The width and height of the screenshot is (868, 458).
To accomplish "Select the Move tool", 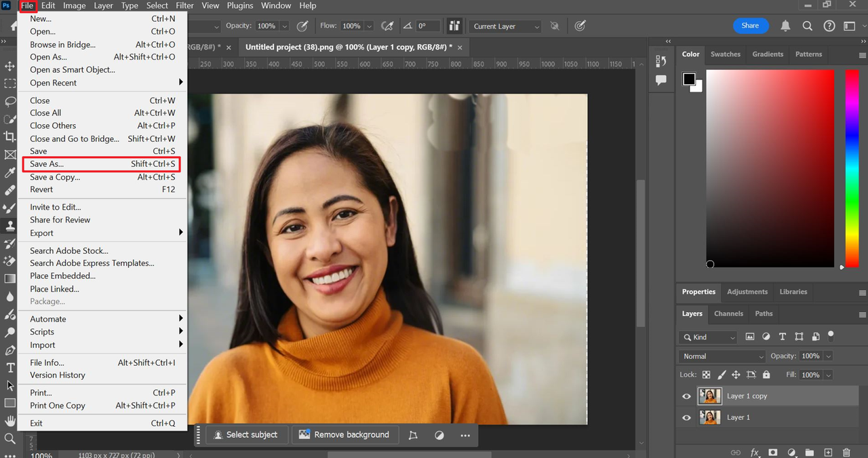I will click(x=9, y=66).
